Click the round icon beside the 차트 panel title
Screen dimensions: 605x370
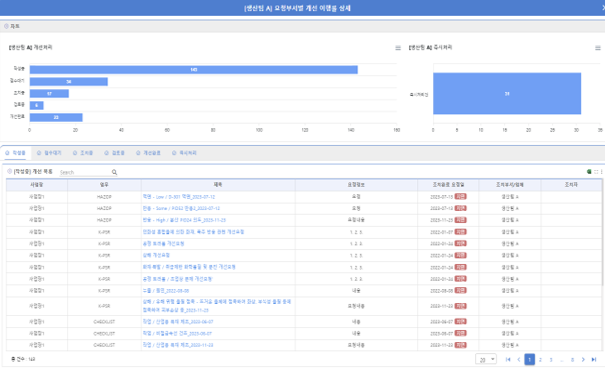(6, 26)
